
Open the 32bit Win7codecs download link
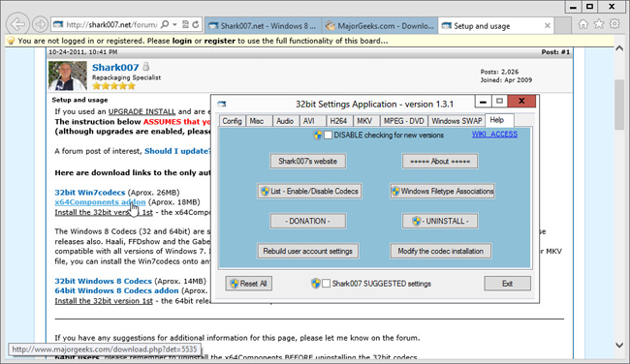click(x=90, y=193)
